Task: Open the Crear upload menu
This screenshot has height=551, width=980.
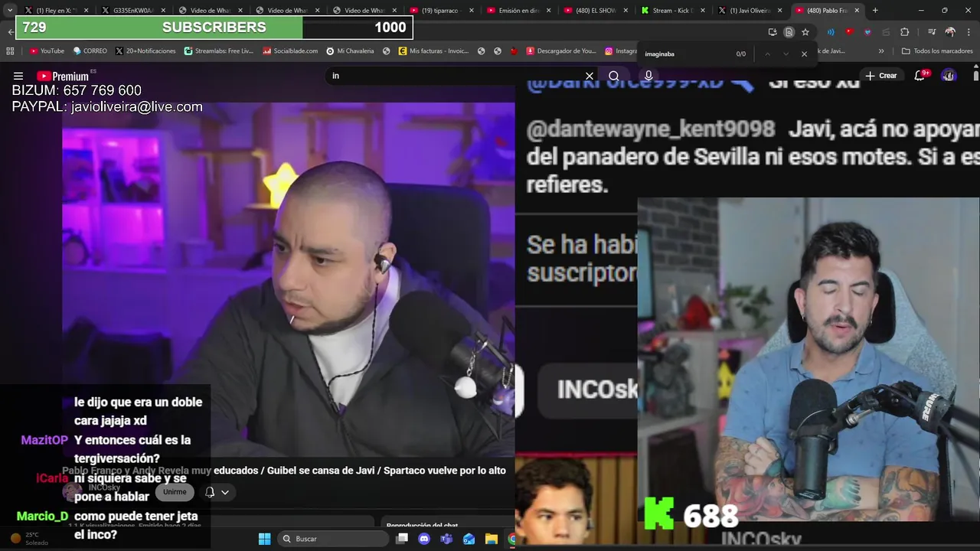Action: point(880,76)
